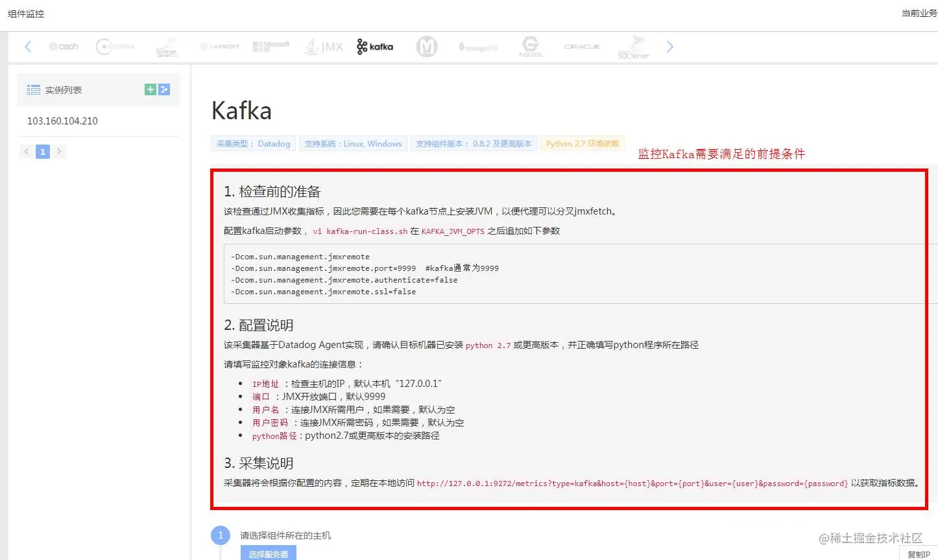This screenshot has height=560, width=938.
Task: Click the 支持系统: Linux, Windows tag
Action: [x=353, y=143]
